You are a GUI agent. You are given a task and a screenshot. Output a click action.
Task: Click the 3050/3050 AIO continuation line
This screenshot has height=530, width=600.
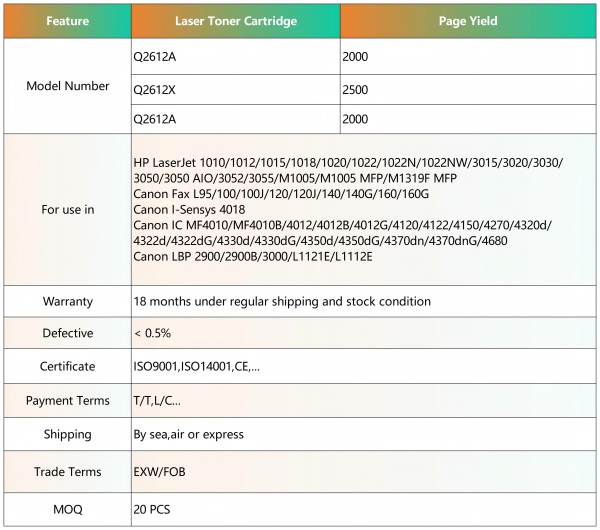[x=295, y=178]
